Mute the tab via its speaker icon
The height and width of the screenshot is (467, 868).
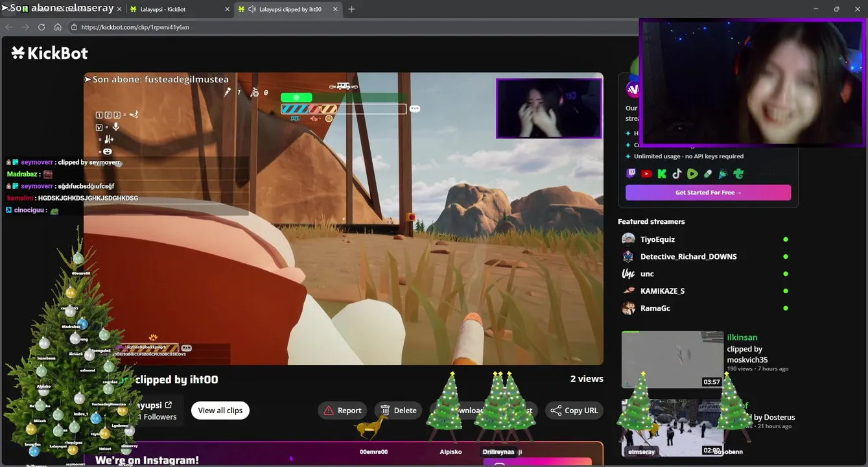point(252,10)
